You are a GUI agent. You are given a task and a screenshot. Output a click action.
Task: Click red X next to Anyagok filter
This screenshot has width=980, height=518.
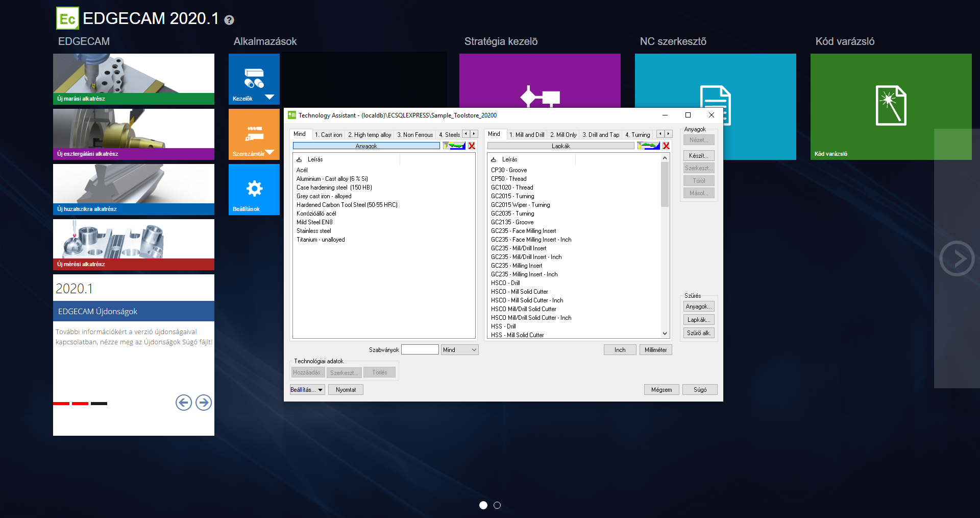pyautogui.click(x=472, y=146)
